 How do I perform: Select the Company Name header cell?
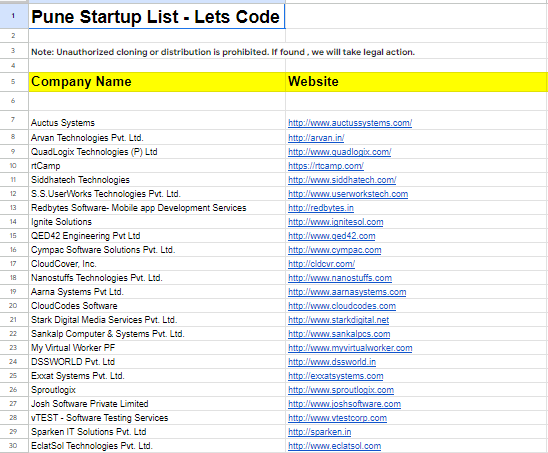coord(157,82)
